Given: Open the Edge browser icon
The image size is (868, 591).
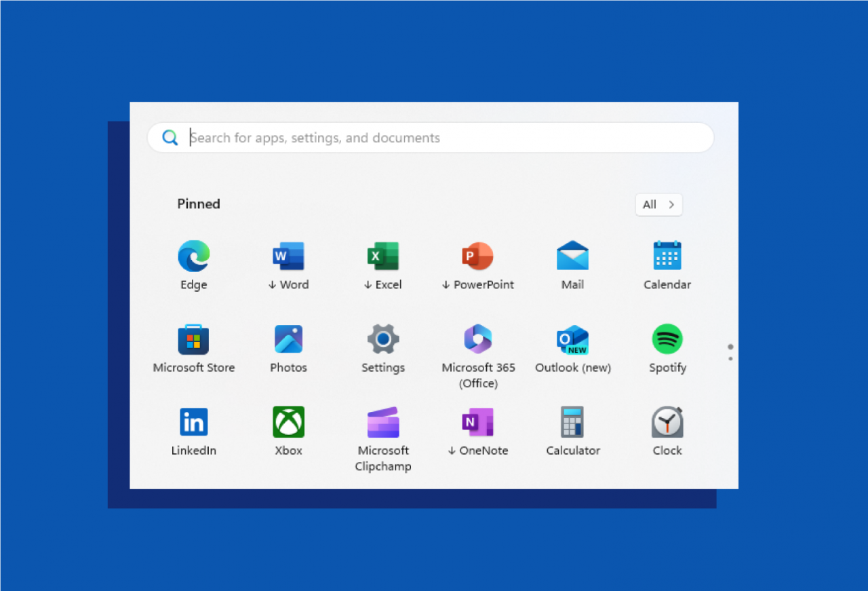Looking at the screenshot, I should click(x=193, y=256).
